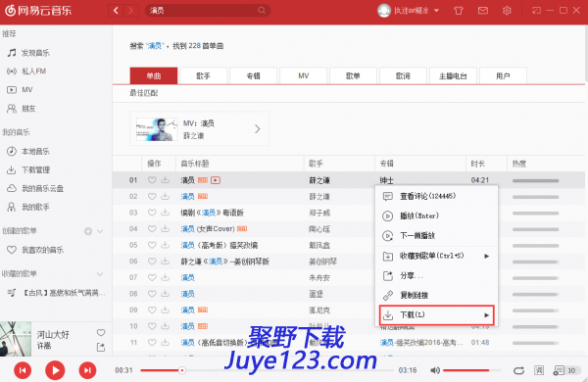The height and width of the screenshot is (382, 588).
Task: Switch to 歌词 tab
Action: [x=403, y=76]
